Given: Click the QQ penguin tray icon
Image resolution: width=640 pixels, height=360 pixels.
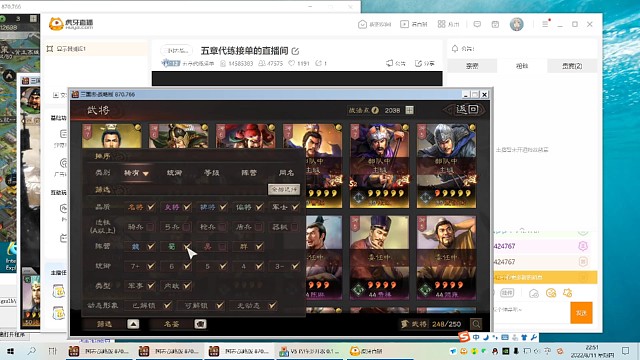Looking at the screenshot, I should point(495,351).
